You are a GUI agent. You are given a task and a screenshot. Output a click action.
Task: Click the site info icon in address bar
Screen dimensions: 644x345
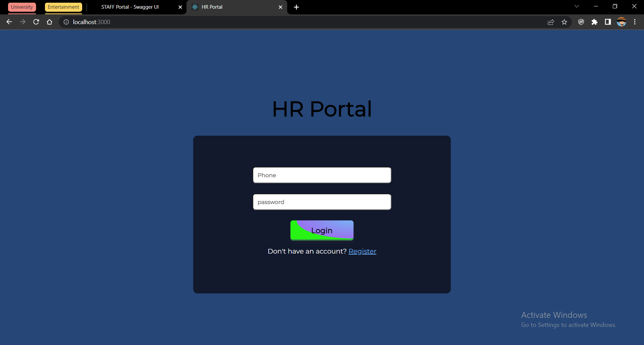tap(66, 22)
